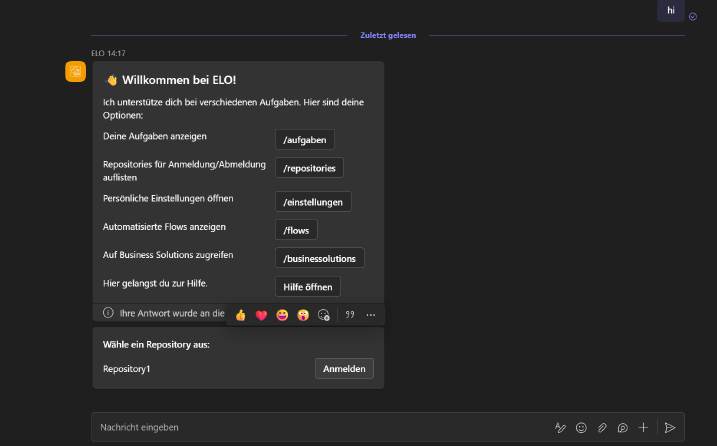Click the Willkommen bei ELO! heading
This screenshot has width=717, height=446.
(179, 80)
